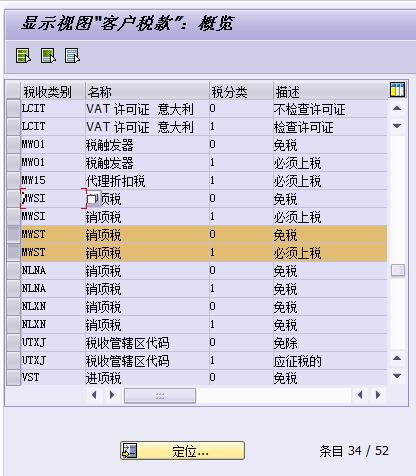The height and width of the screenshot is (476, 416).
Task: Select row selector for UTXJ 免除
Action: click(x=13, y=343)
